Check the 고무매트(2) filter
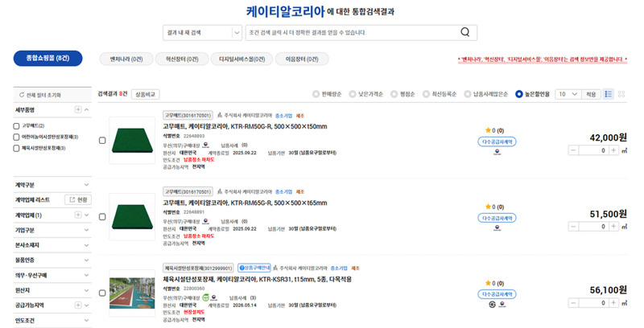 coord(16,126)
